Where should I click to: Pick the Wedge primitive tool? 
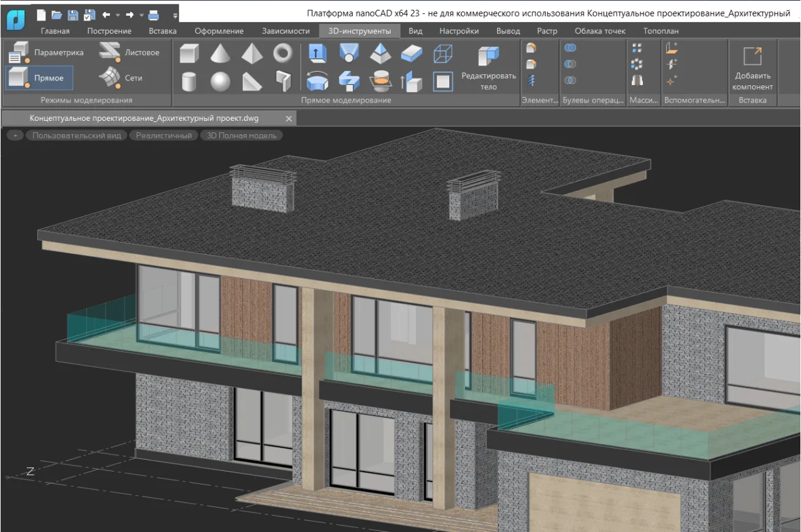point(252,81)
